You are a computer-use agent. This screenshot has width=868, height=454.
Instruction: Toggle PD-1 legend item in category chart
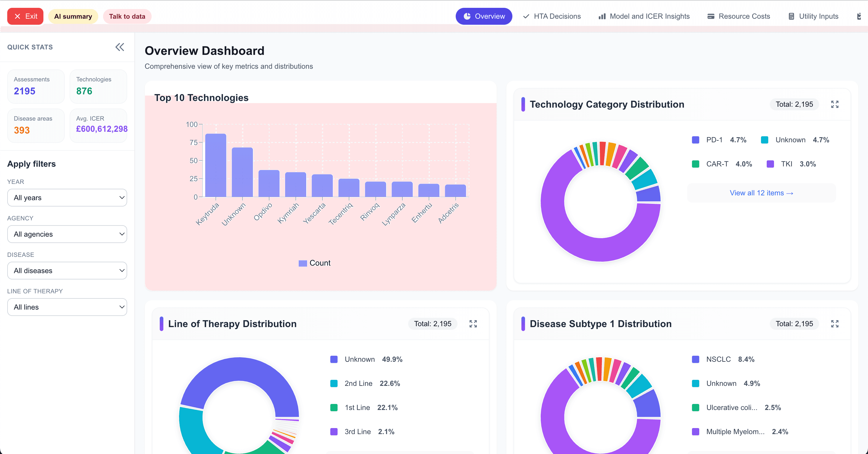point(714,140)
